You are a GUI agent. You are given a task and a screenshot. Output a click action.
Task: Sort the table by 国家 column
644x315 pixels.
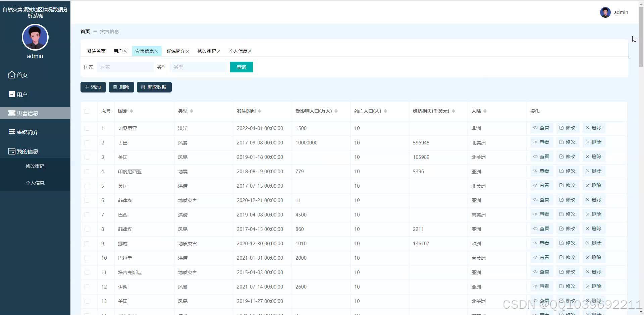(131, 111)
